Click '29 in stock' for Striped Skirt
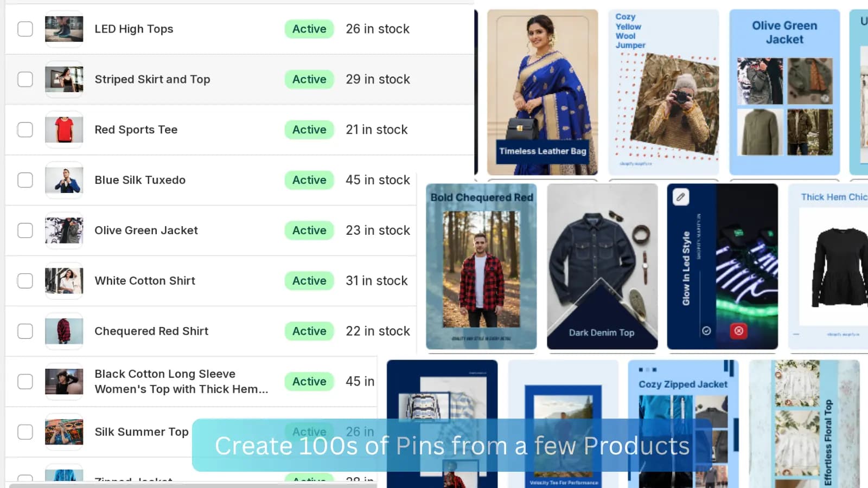Viewport: 868px width, 488px height. (x=378, y=79)
